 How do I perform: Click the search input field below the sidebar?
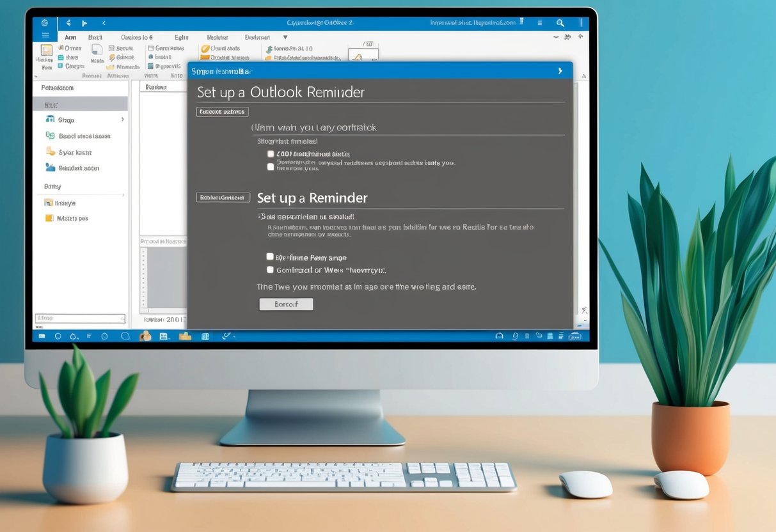80,318
